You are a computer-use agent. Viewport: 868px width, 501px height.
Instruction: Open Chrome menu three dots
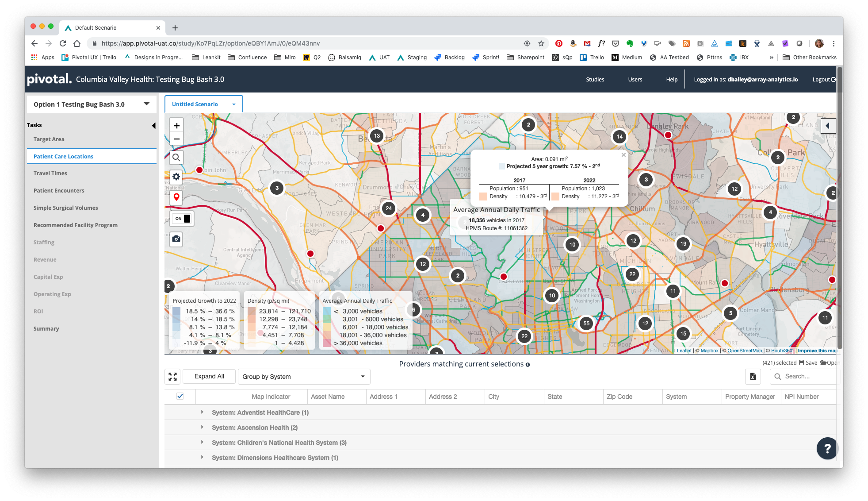pyautogui.click(x=834, y=43)
